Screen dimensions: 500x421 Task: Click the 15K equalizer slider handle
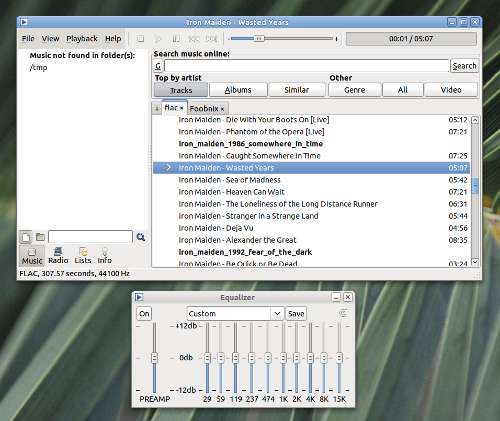339,358
